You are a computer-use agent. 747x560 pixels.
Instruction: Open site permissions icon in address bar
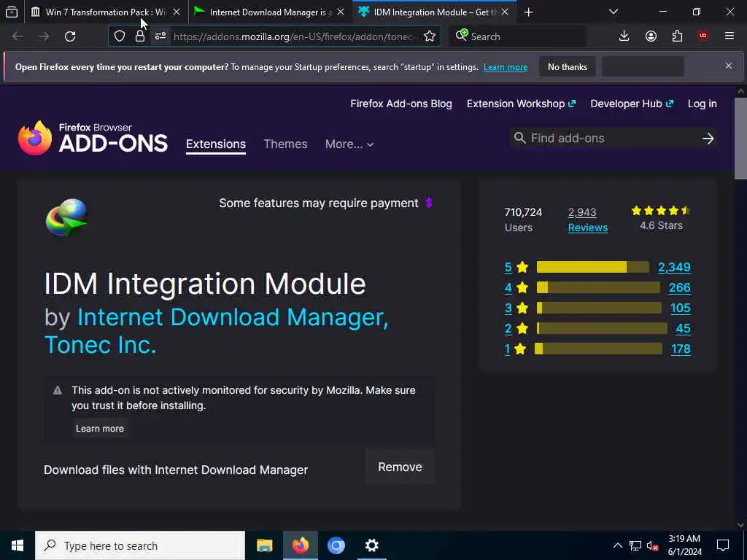click(x=160, y=36)
